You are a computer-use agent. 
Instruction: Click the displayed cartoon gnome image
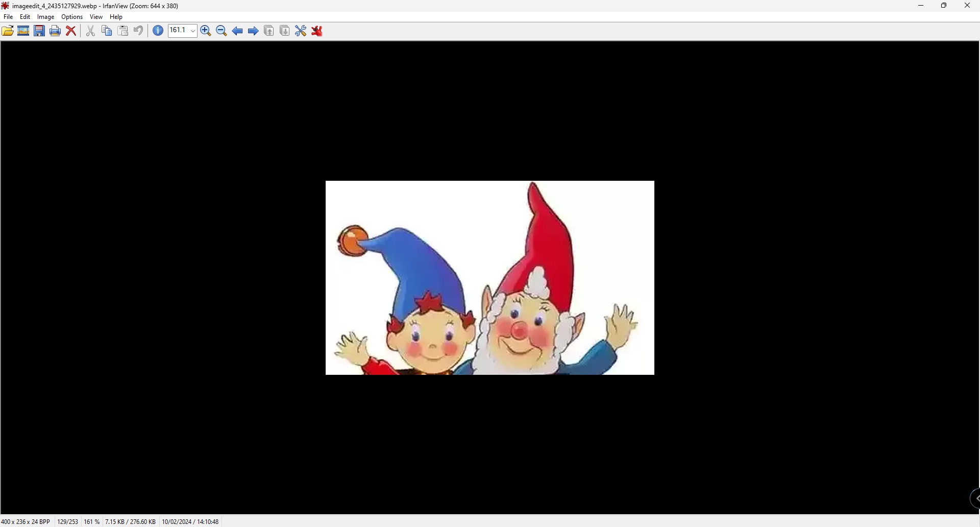pyautogui.click(x=490, y=278)
